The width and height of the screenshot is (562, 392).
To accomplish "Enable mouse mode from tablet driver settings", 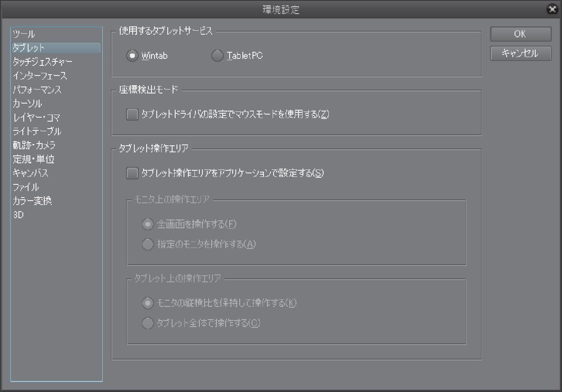I will click(132, 114).
